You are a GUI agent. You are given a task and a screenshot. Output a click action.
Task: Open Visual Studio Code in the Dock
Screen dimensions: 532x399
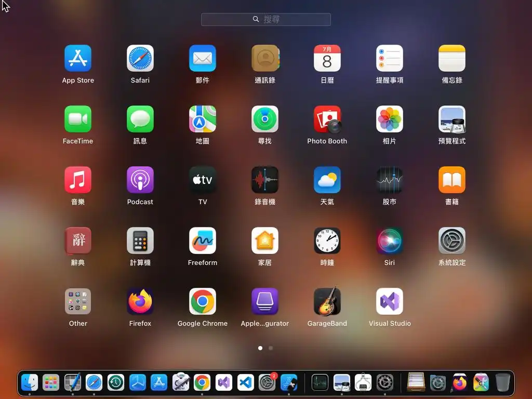(245, 382)
